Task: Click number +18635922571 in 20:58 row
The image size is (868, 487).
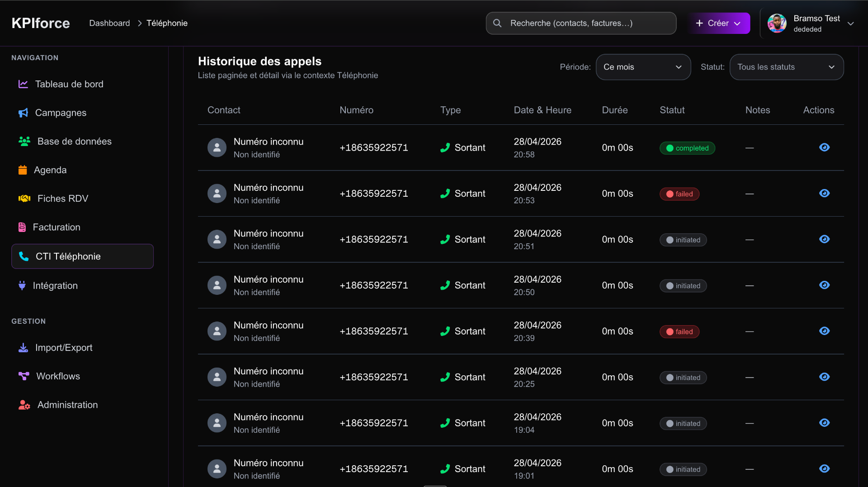Action: coord(374,147)
